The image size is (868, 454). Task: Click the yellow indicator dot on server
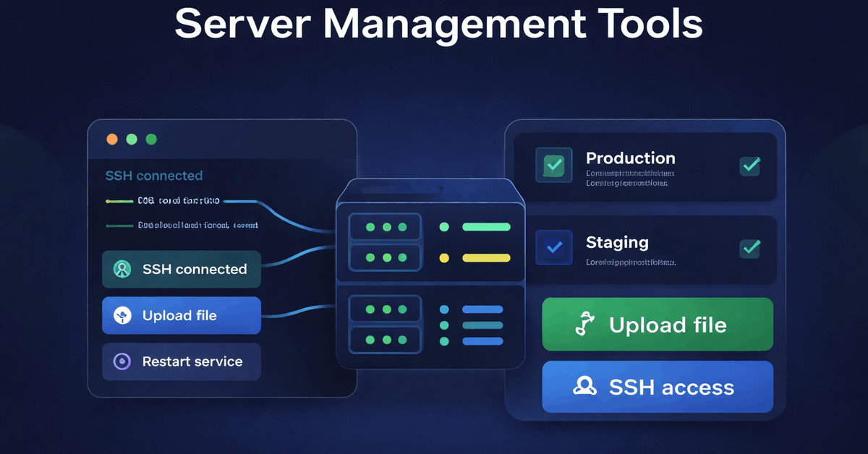(x=444, y=257)
